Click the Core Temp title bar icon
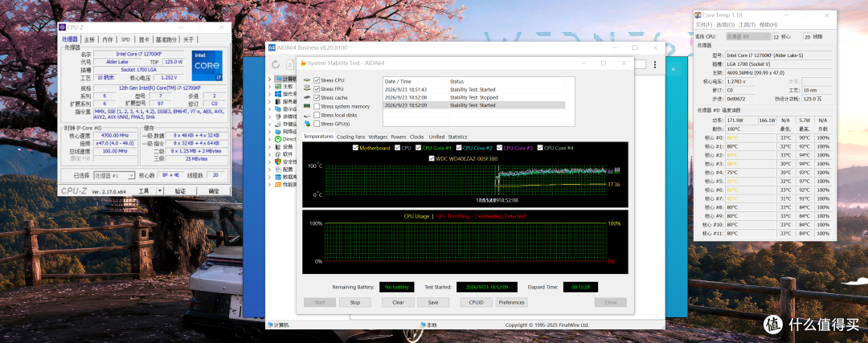 point(698,15)
